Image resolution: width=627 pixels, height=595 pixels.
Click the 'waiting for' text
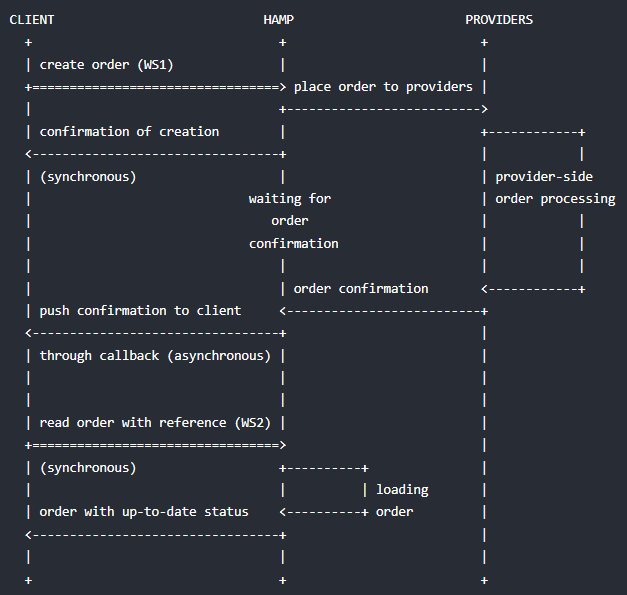[x=290, y=199]
